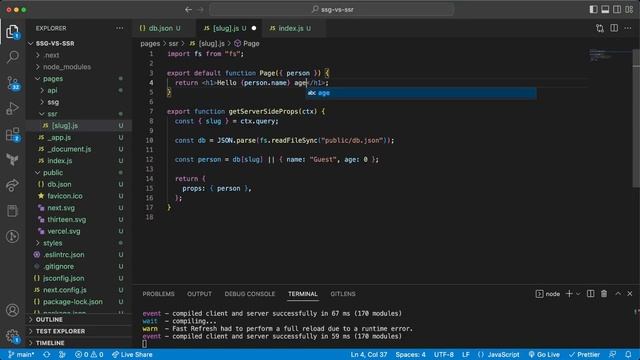Expand the Timeline section
640x360 pixels.
(79, 343)
